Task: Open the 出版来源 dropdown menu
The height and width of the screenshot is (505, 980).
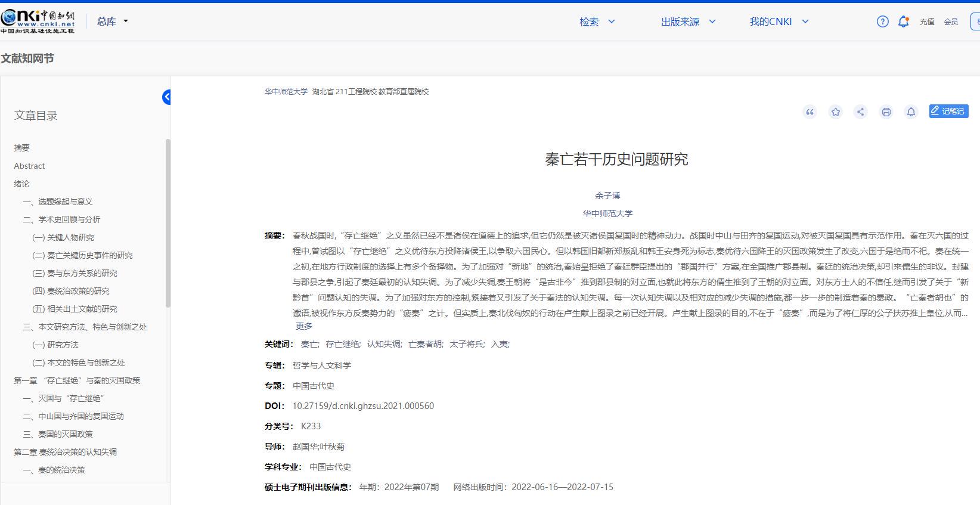Action: click(688, 21)
